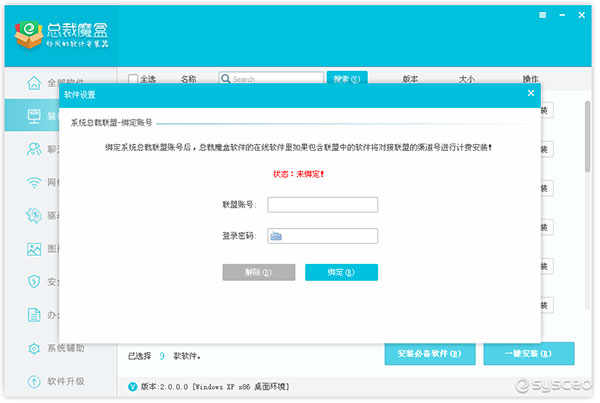Viewport: 600px width, 403px height.
Task: Click the 大小 column header
Action: (466, 79)
